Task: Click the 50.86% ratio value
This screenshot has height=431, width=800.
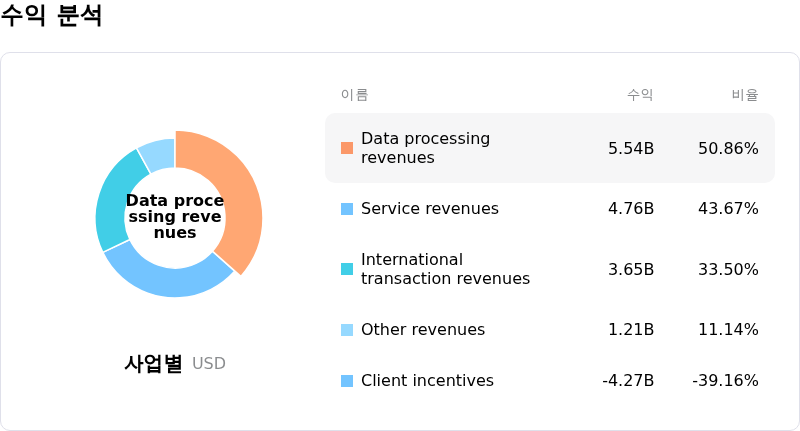Action: 728,148
